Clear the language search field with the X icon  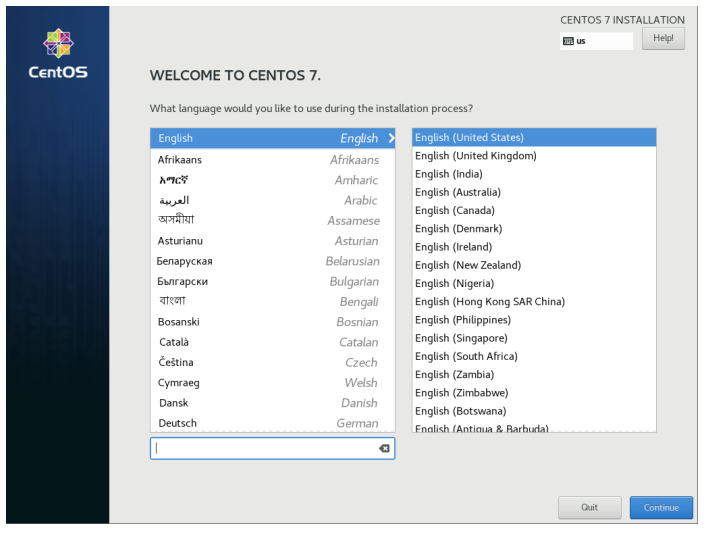tap(384, 449)
